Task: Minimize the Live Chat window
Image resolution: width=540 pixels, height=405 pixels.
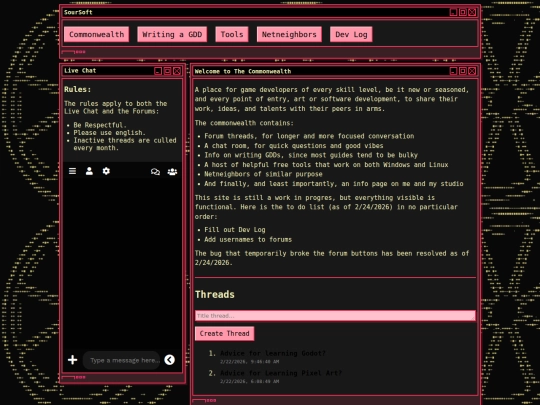Action: click(158, 71)
